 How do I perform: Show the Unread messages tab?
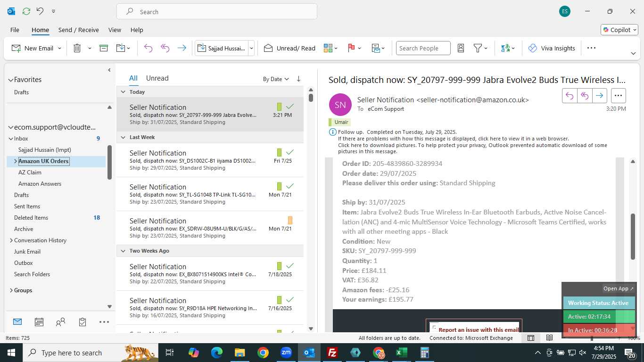[x=157, y=78]
